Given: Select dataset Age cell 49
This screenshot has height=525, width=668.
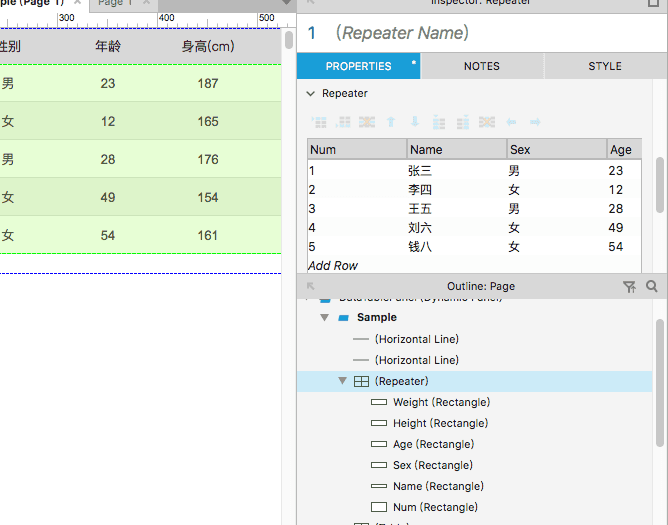Looking at the screenshot, I should (616, 228).
